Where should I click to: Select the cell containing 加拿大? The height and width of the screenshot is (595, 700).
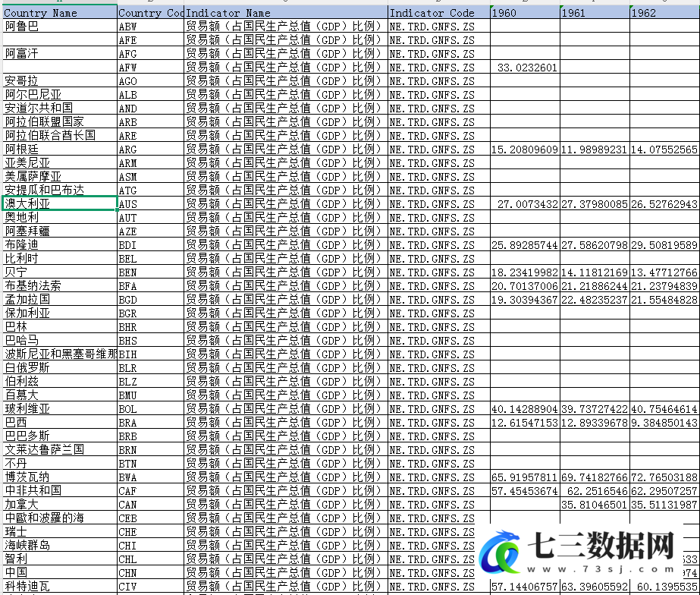(x=59, y=505)
